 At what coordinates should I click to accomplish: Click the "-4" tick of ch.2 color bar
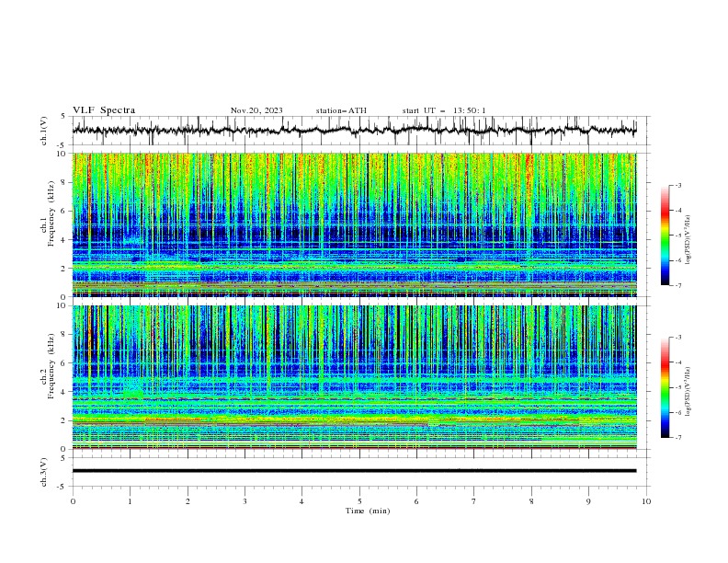(678, 362)
